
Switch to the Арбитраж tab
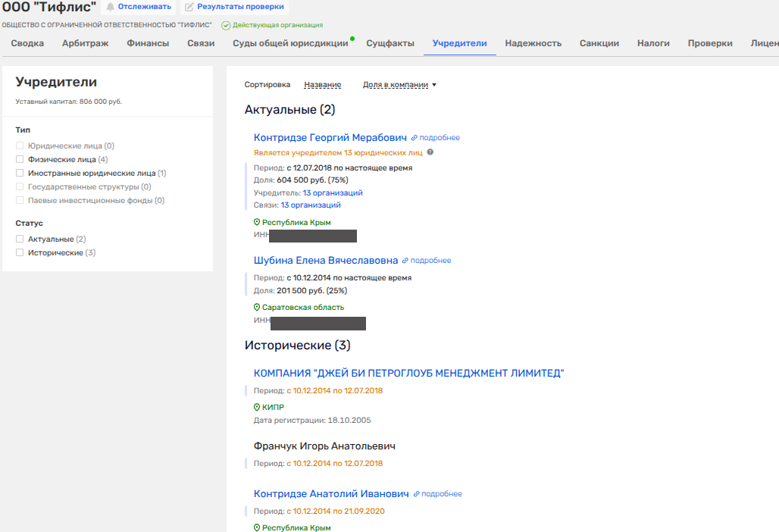pos(86,43)
